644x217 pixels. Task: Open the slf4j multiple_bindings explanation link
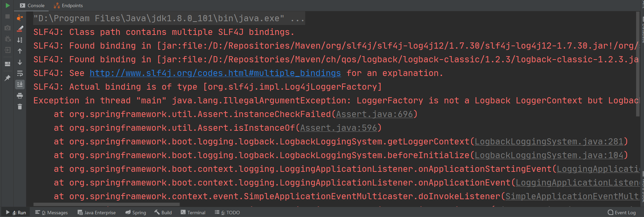tap(215, 73)
